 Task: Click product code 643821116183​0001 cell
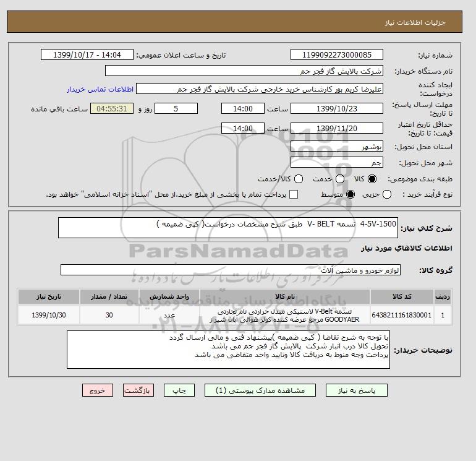[402, 315]
